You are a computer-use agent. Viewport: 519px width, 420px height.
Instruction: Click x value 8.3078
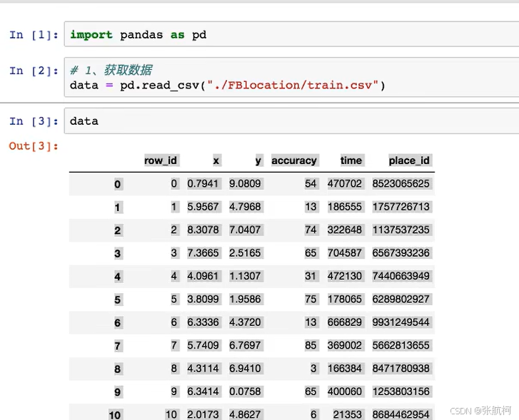[203, 230]
